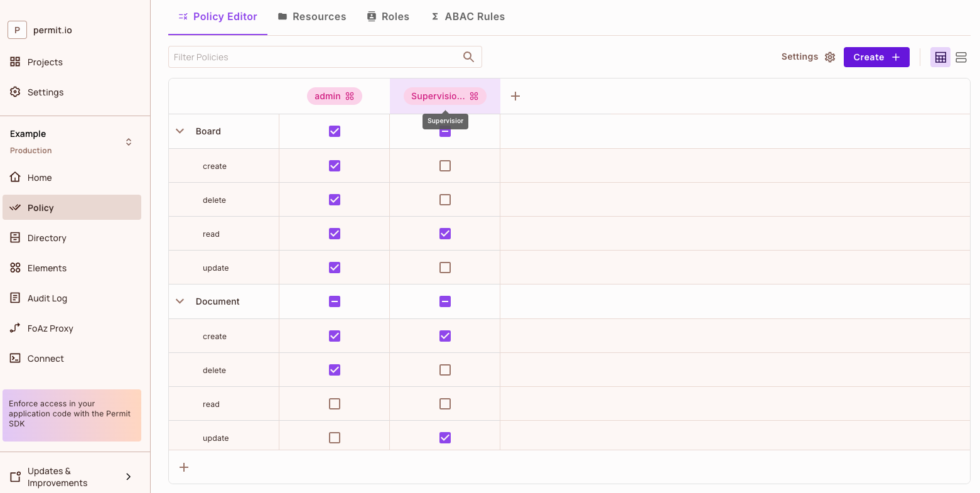Open the Production environment switcher
Image resolution: width=980 pixels, height=493 pixels.
128,142
